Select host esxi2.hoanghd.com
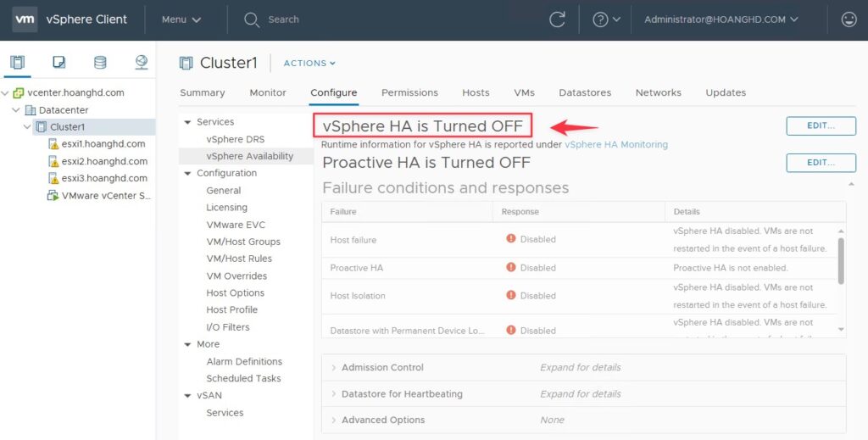Image resolution: width=868 pixels, height=440 pixels. click(x=104, y=161)
